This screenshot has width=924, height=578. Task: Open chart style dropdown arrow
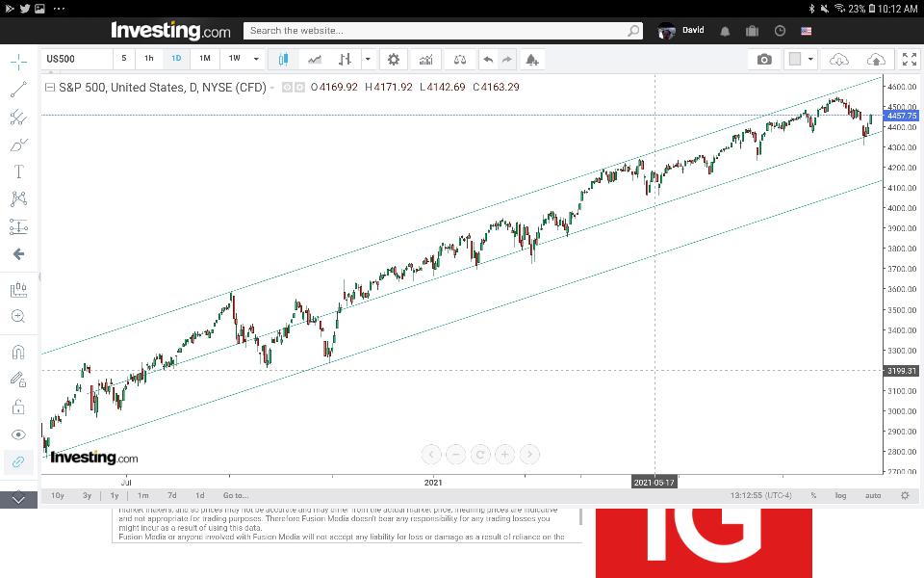(x=368, y=59)
